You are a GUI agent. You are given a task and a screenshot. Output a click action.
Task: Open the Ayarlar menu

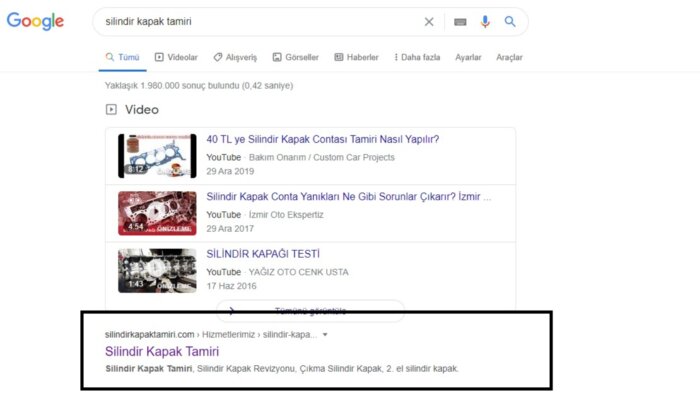(x=468, y=57)
